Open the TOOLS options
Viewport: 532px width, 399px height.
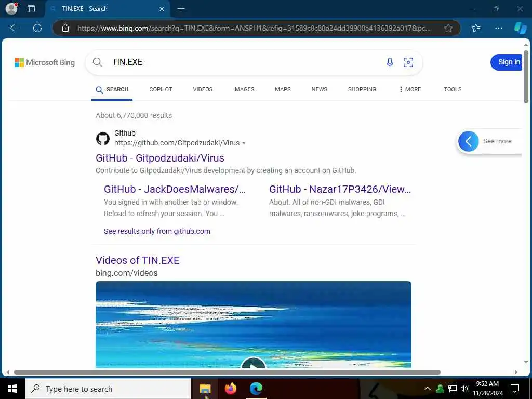[453, 89]
